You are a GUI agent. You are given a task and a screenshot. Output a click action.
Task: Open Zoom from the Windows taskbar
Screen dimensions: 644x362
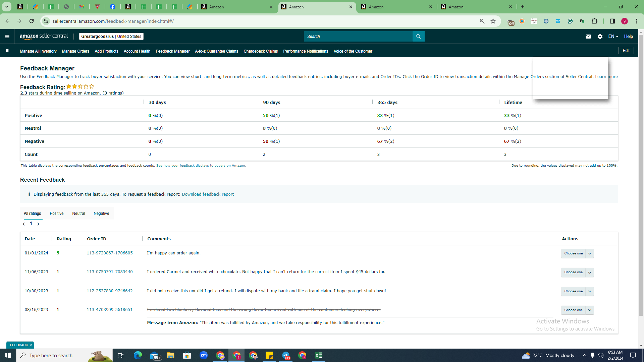pos(204,355)
